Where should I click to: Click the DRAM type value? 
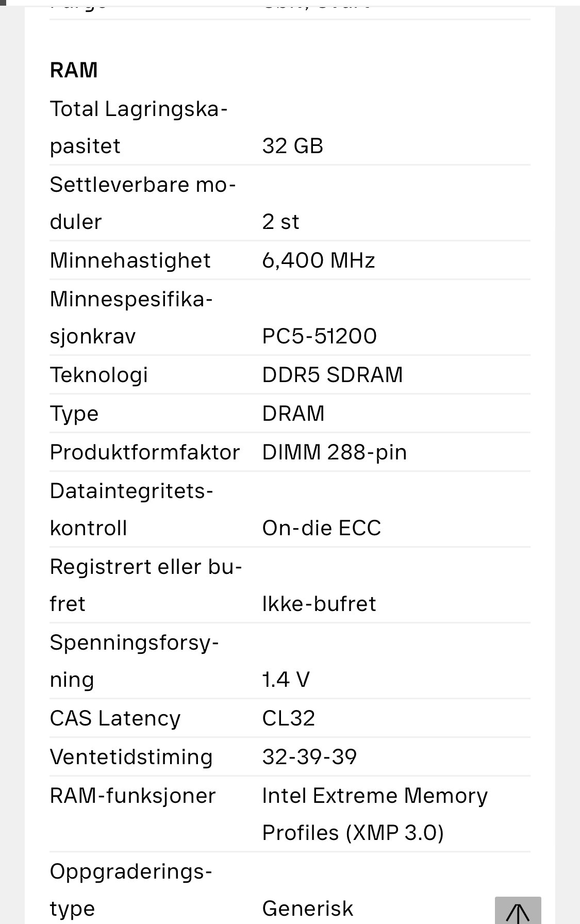pyautogui.click(x=293, y=414)
